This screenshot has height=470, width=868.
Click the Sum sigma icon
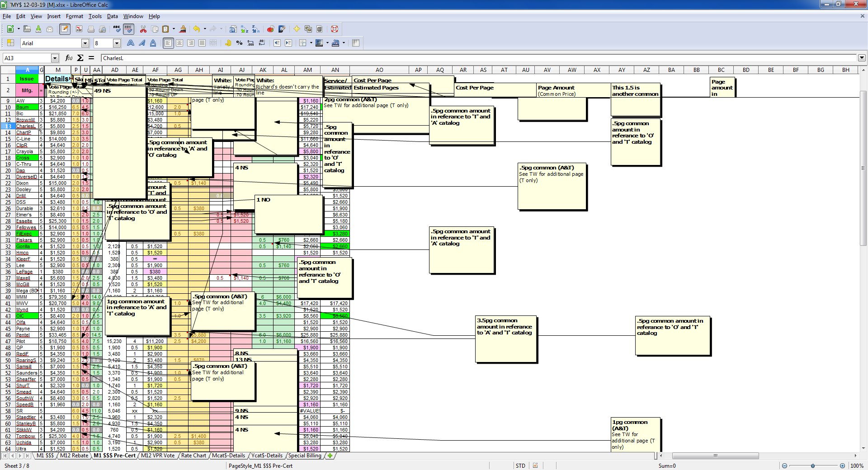click(80, 58)
